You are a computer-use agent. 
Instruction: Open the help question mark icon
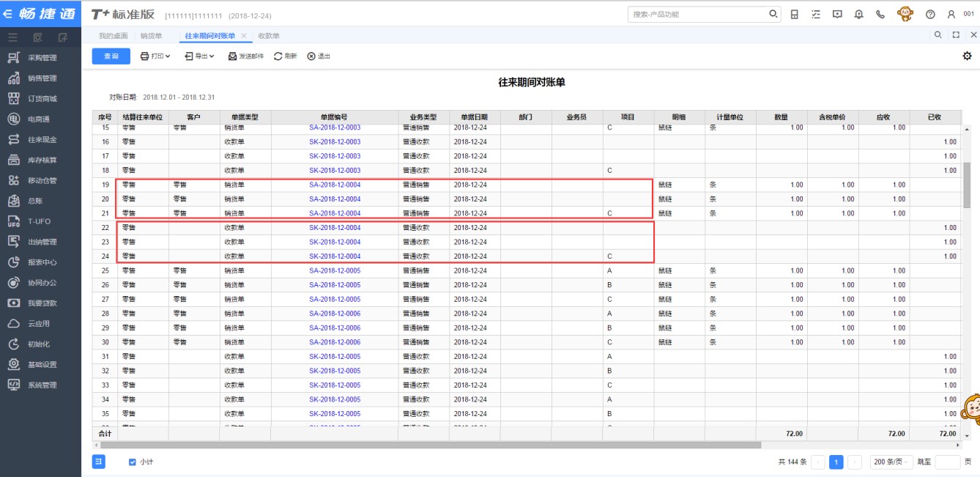(930, 15)
